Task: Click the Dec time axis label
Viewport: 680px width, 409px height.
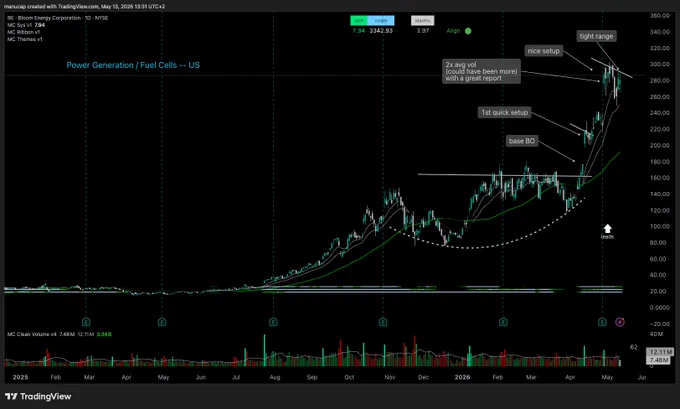Action: pyautogui.click(x=423, y=377)
